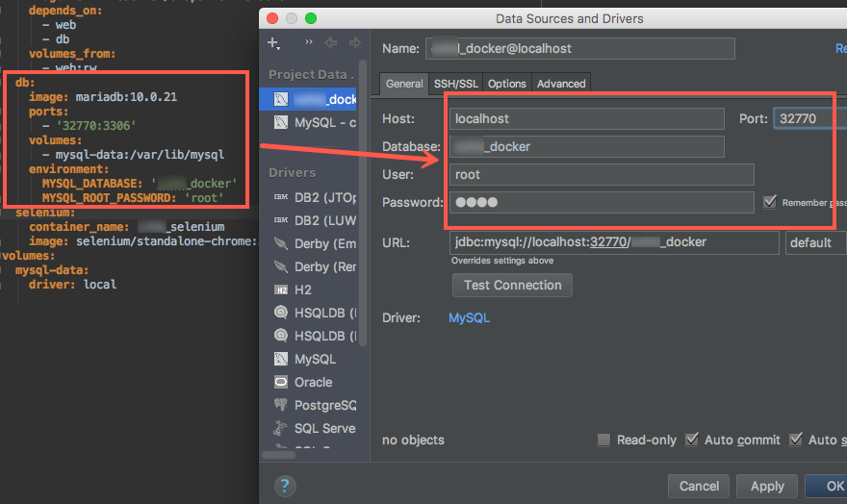Screen dimensions: 847x504
Task: Click the User field with root
Action: (602, 175)
